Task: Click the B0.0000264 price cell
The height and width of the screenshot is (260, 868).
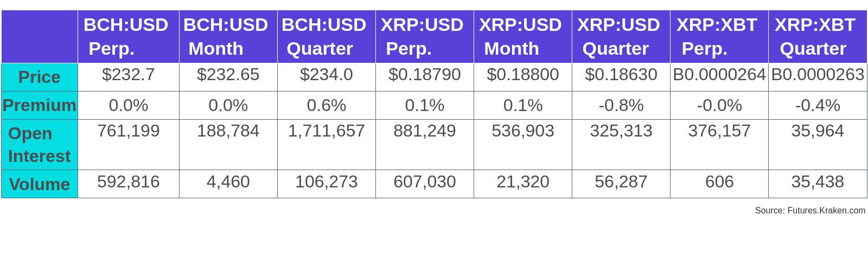Action: (x=719, y=75)
